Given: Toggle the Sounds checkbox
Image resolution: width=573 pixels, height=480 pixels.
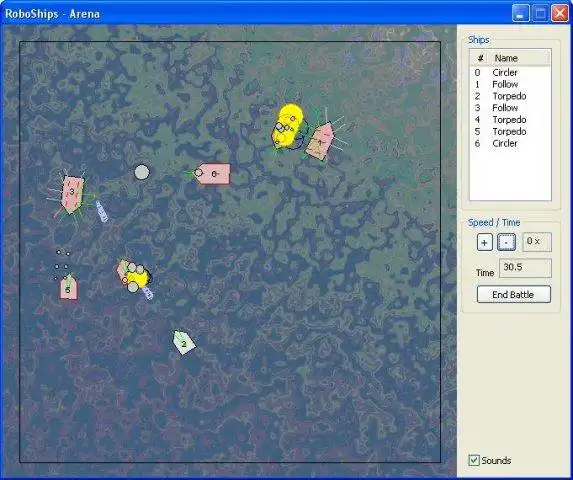Looking at the screenshot, I should (474, 460).
